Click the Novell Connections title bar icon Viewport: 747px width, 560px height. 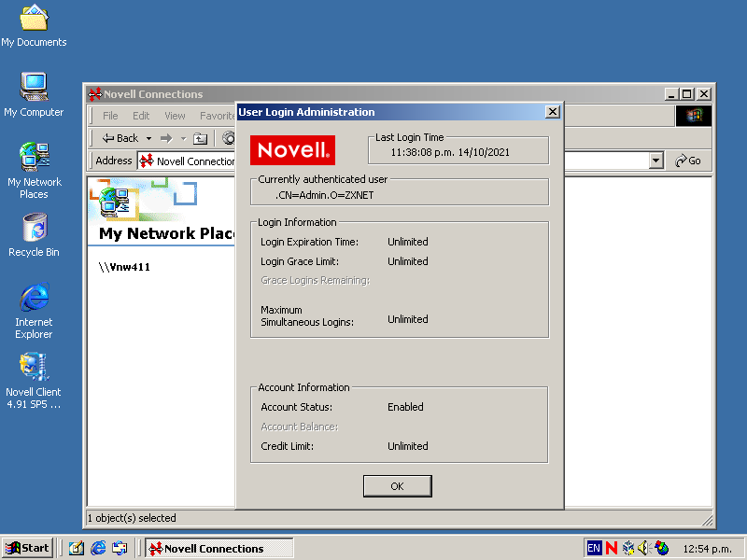point(95,94)
